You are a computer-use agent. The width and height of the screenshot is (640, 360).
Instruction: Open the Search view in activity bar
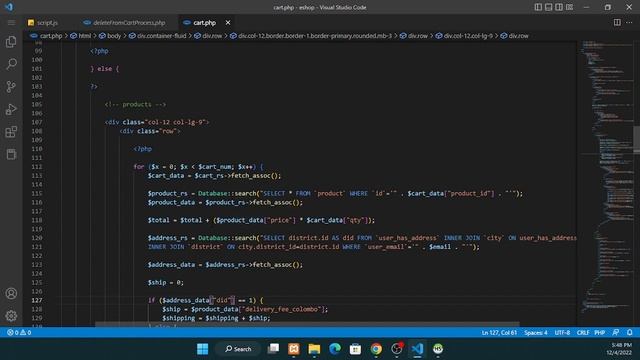coord(11,64)
